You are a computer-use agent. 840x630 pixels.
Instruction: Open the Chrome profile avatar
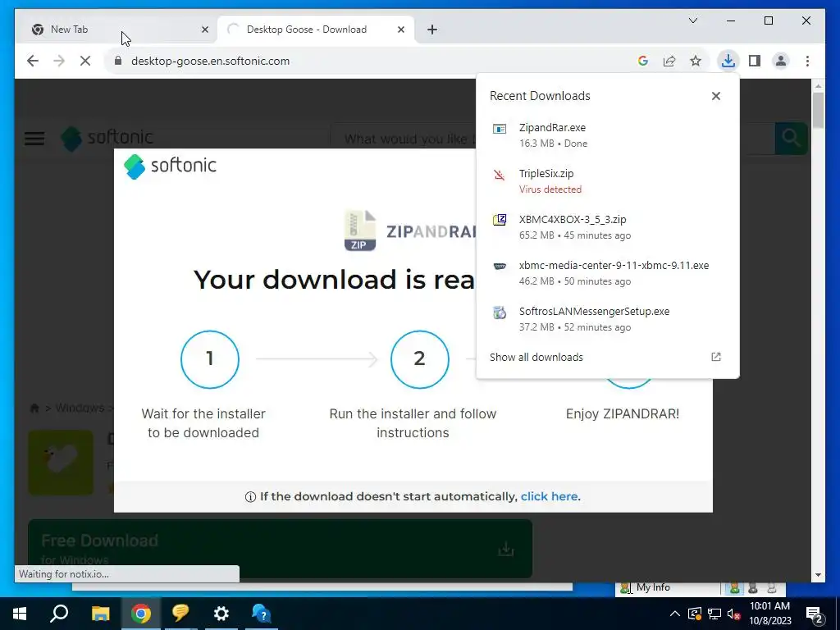tap(781, 61)
